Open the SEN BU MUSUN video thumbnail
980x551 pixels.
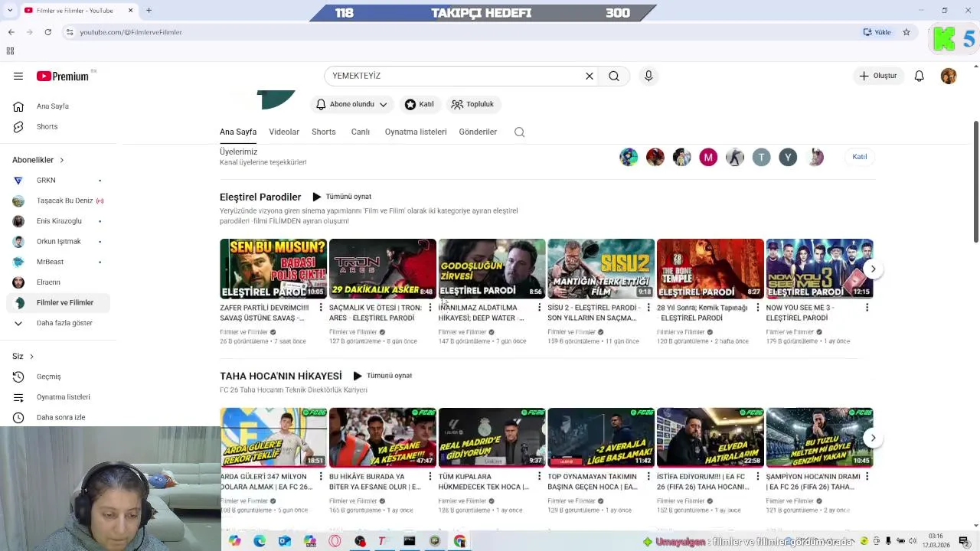pyautogui.click(x=273, y=269)
